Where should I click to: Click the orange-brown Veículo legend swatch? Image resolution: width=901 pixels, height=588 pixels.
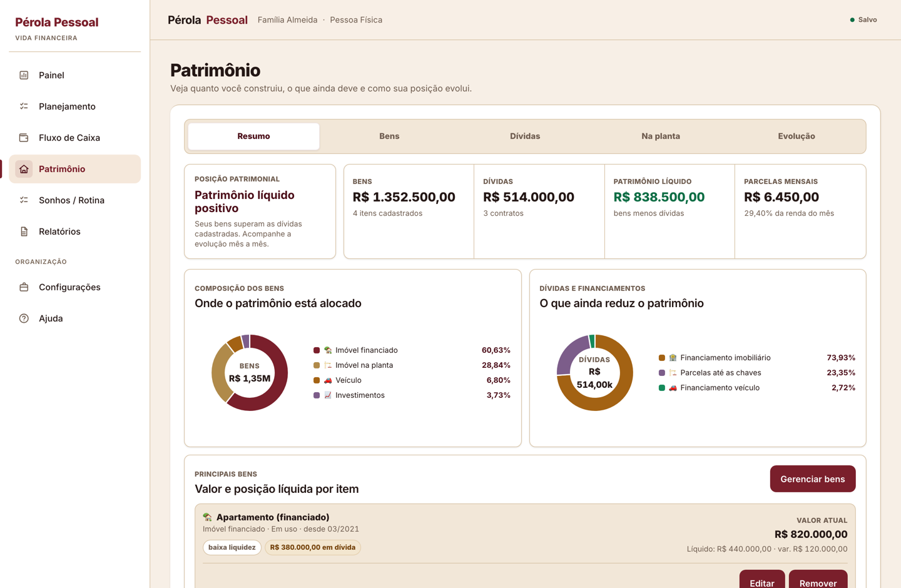point(317,380)
